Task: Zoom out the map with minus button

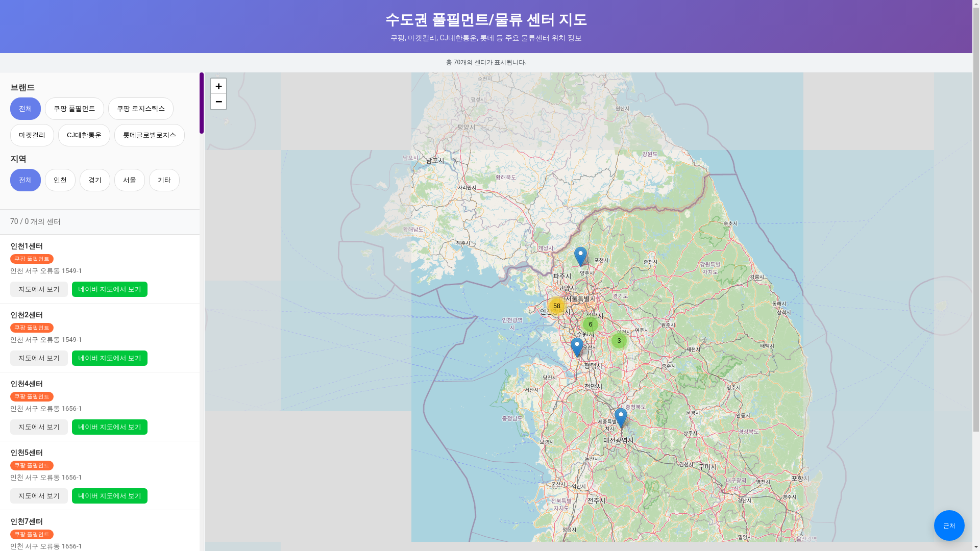Action: pyautogui.click(x=218, y=102)
